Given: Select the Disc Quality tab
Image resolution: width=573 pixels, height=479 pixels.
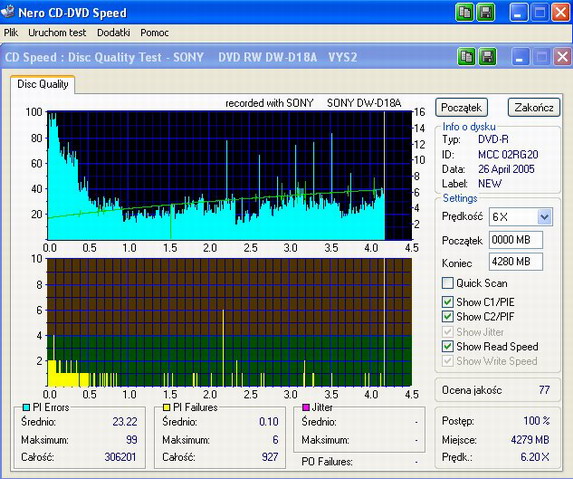Looking at the screenshot, I should (43, 84).
